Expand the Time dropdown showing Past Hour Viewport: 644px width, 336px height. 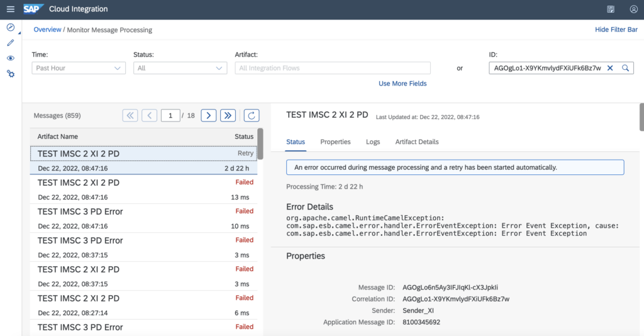[79, 68]
